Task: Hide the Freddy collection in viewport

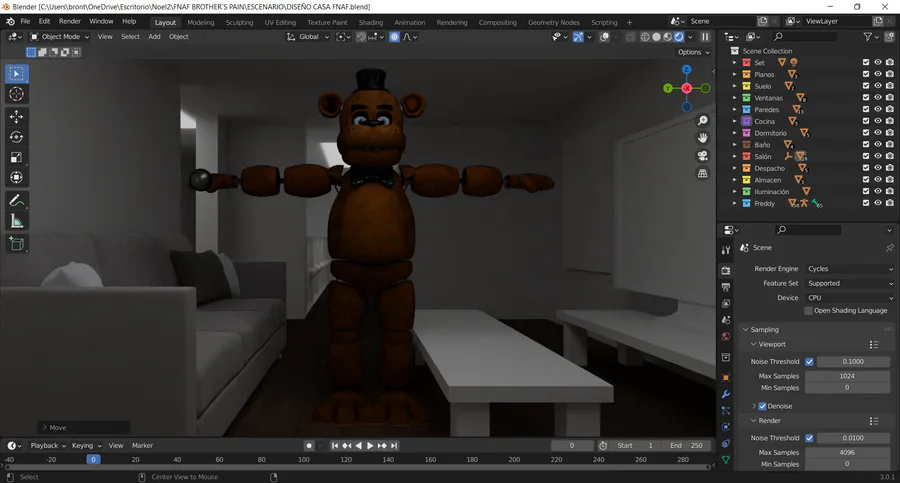Action: [x=878, y=203]
